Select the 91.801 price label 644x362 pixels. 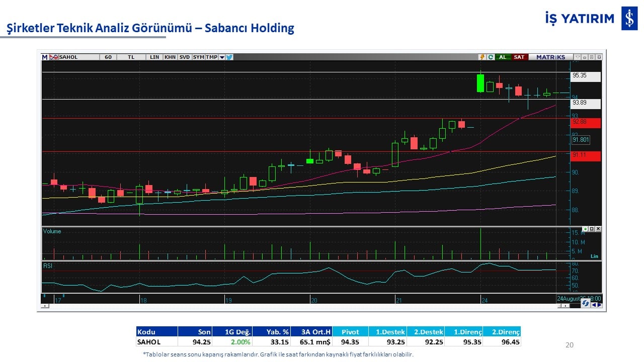[x=581, y=140]
